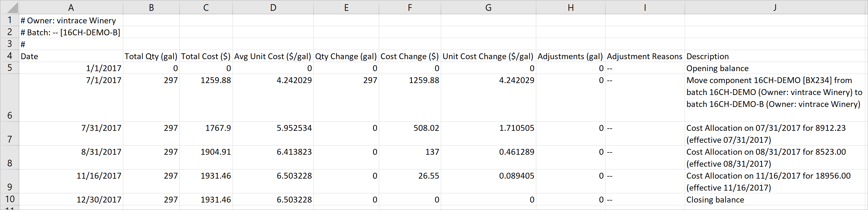The width and height of the screenshot is (868, 210).
Task: Select column A header
Action: [x=71, y=7]
